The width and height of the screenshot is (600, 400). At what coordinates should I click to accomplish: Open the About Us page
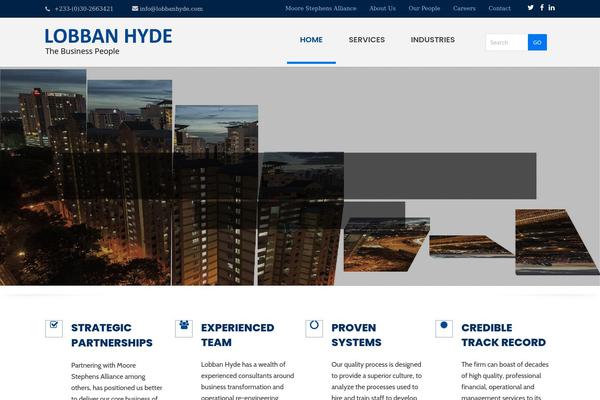[x=382, y=8]
